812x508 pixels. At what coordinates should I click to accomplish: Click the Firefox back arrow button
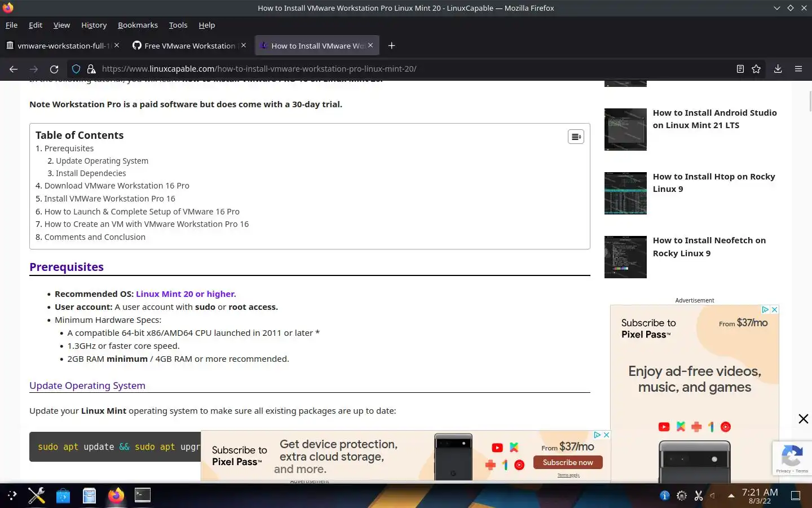tap(14, 69)
